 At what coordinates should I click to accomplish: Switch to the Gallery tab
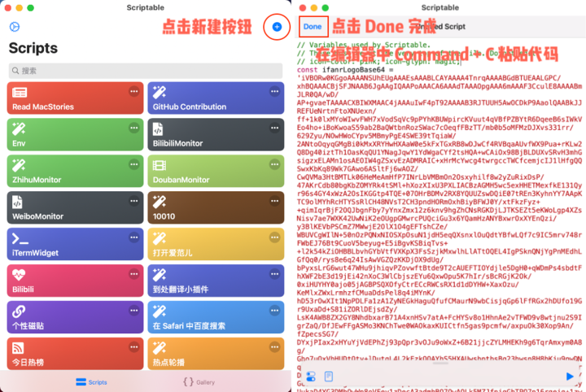pyautogui.click(x=199, y=382)
